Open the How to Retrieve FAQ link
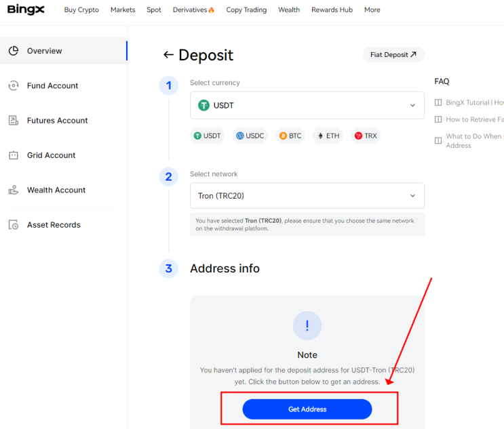504x429 pixels. (474, 119)
